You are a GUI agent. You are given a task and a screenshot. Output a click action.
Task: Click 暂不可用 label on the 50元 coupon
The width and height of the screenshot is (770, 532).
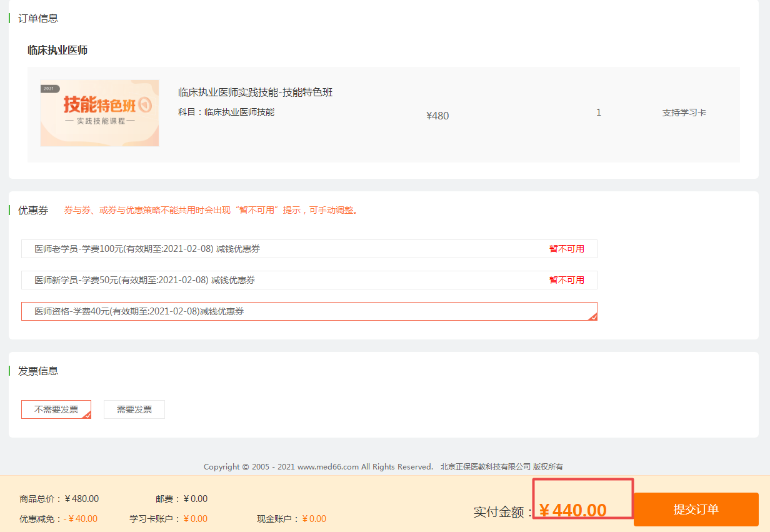566,280
